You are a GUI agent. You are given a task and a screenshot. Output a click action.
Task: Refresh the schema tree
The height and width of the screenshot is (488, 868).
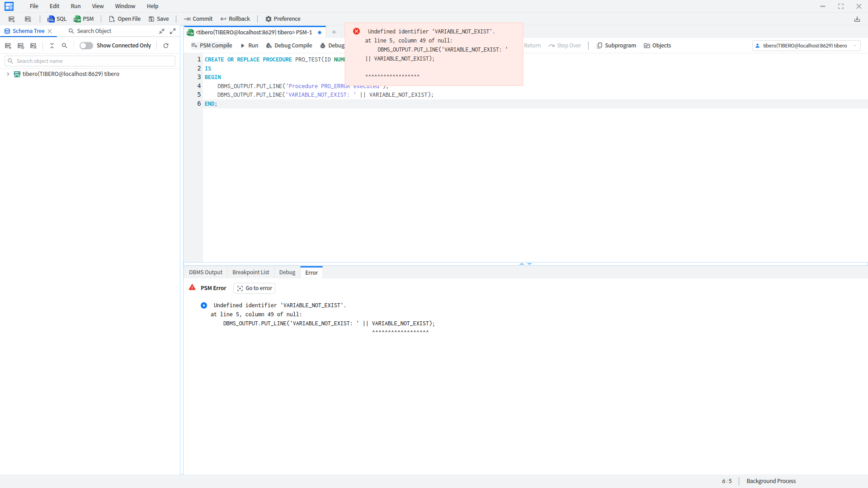(166, 46)
